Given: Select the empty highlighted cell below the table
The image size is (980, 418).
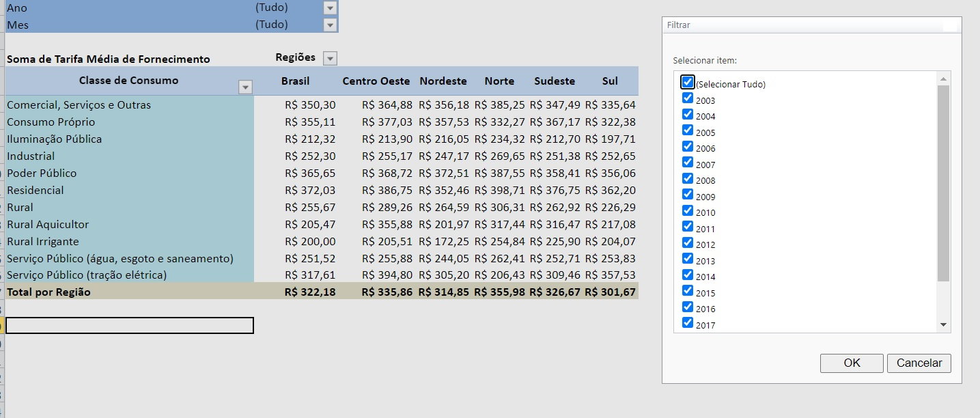Looking at the screenshot, I should (130, 326).
